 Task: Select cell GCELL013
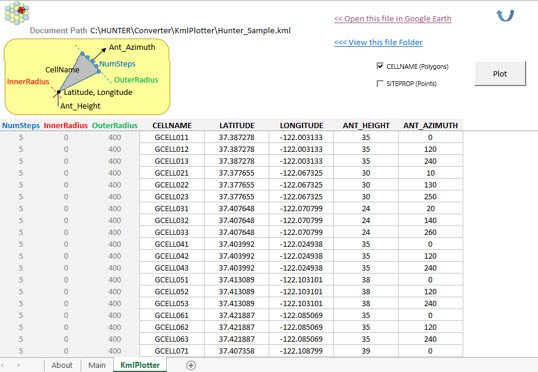[172, 161]
